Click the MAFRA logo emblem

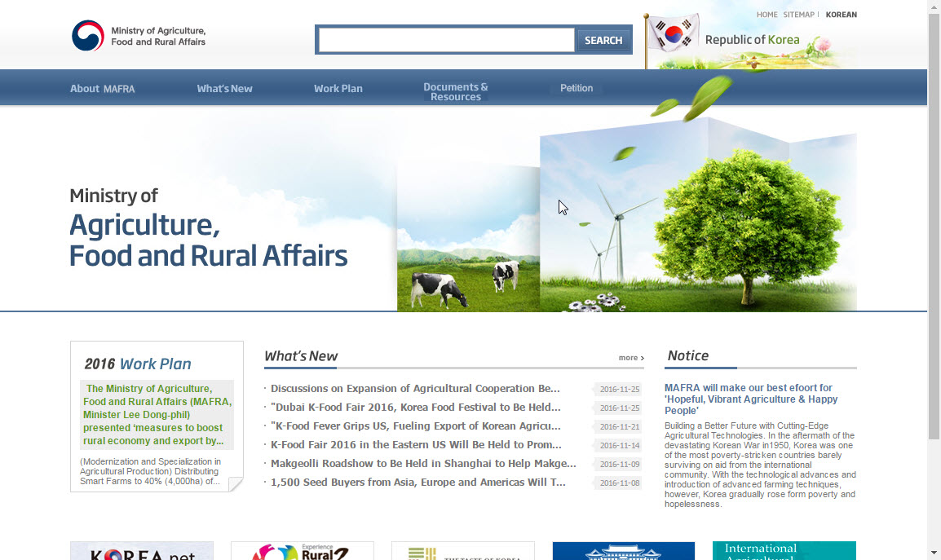pyautogui.click(x=88, y=36)
